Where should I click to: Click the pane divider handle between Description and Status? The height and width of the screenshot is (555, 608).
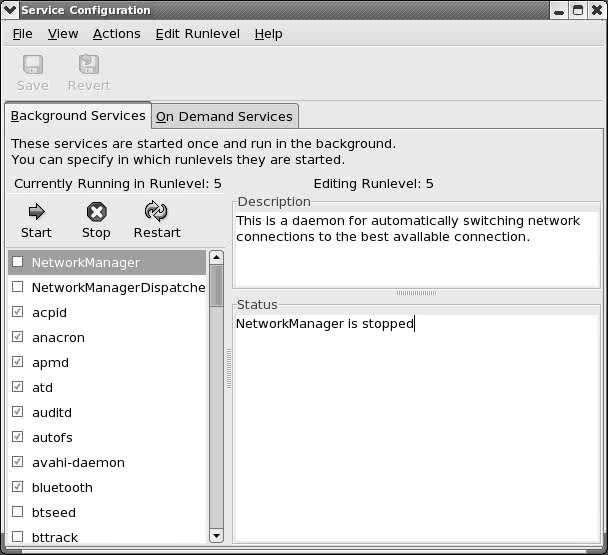coord(416,293)
